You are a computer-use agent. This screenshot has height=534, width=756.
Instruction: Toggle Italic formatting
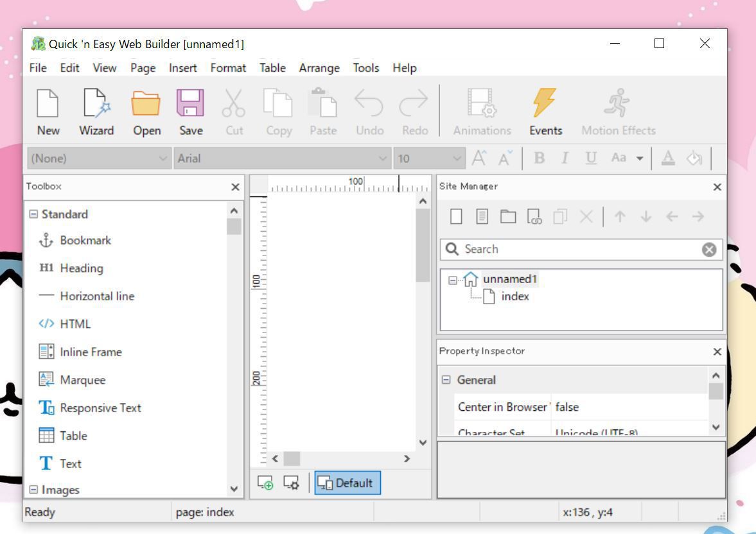coord(565,158)
